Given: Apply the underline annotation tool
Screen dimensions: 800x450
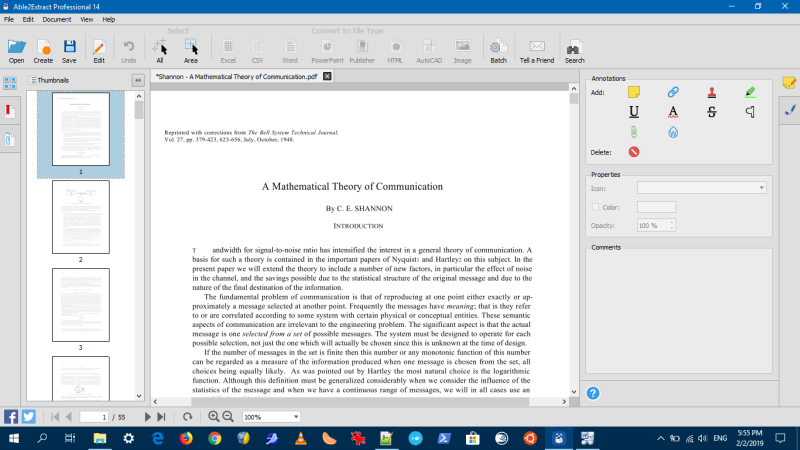Looking at the screenshot, I should coord(633,112).
